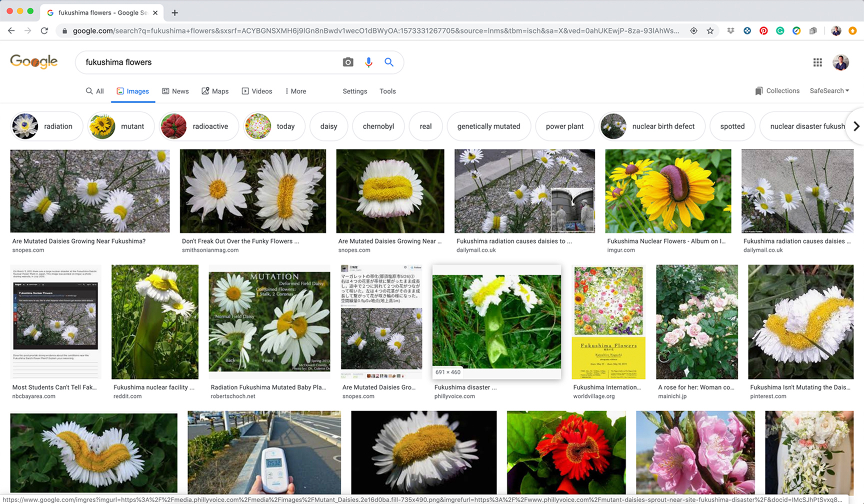Open the radiation meter sidewalk image
Image resolution: width=864 pixels, height=504 pixels.
(x=264, y=452)
